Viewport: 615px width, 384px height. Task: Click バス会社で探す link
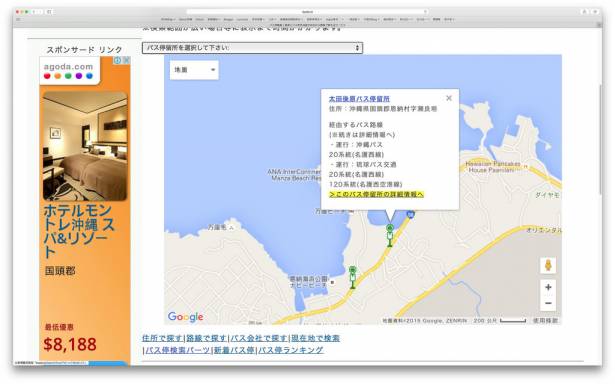[259, 338]
